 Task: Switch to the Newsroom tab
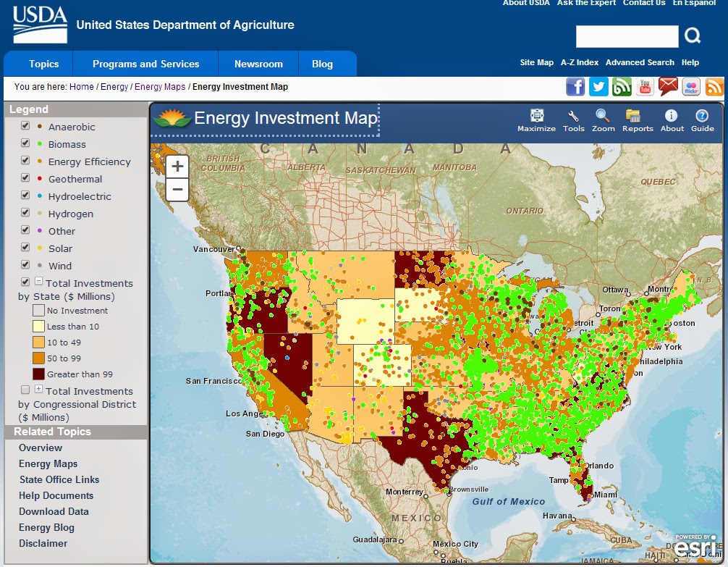(258, 64)
